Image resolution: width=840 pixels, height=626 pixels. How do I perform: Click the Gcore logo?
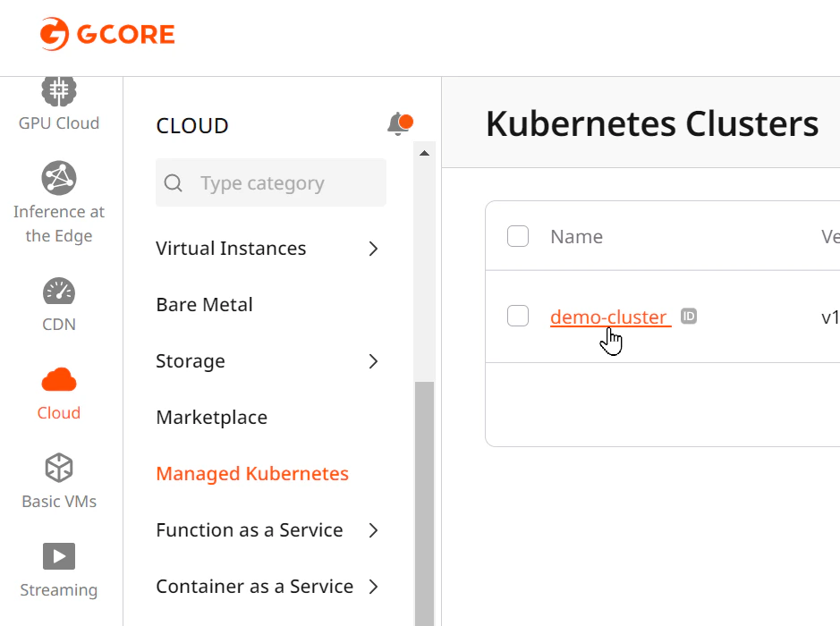pos(107,34)
